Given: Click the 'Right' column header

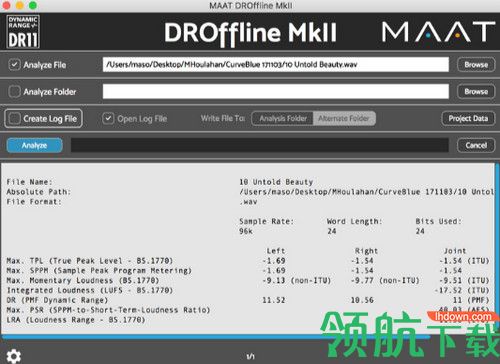Looking at the screenshot, I should coord(366,251).
